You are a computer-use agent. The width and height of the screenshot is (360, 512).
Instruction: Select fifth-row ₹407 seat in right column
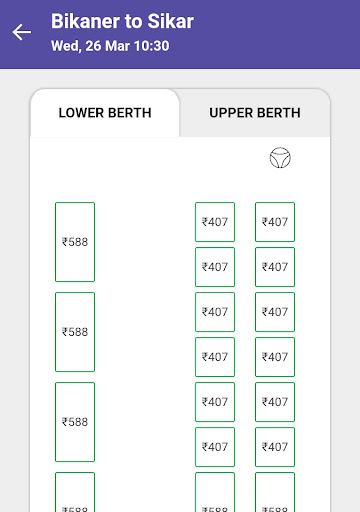click(x=275, y=402)
